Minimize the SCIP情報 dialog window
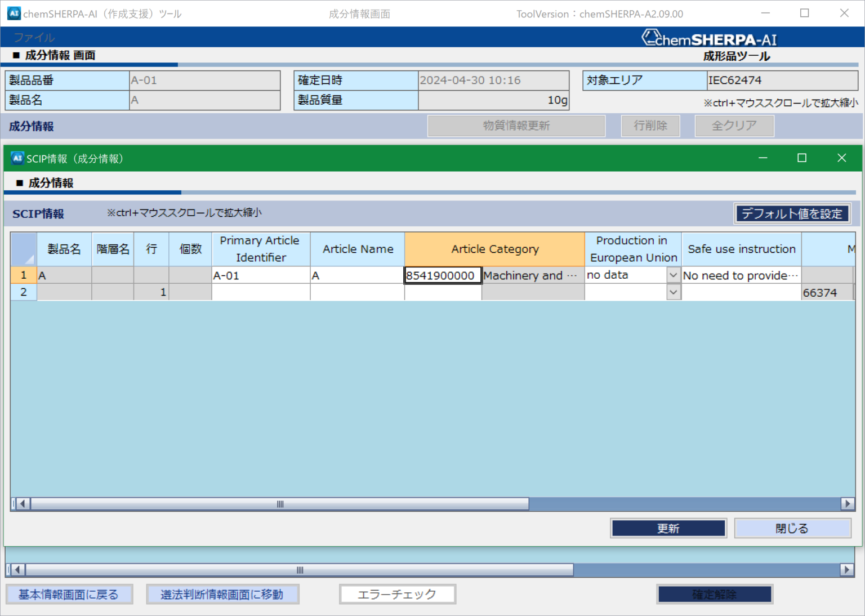 [763, 158]
